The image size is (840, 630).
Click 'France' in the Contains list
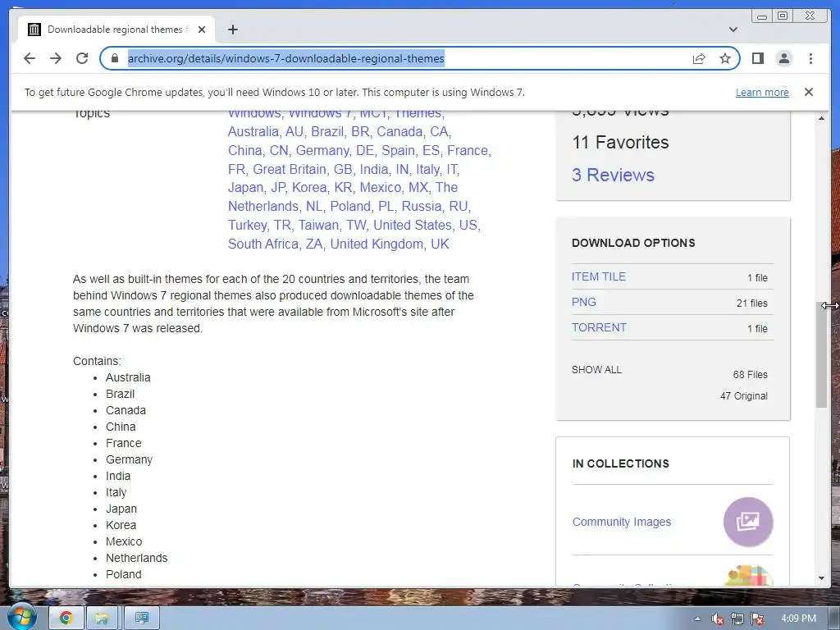pyautogui.click(x=124, y=443)
